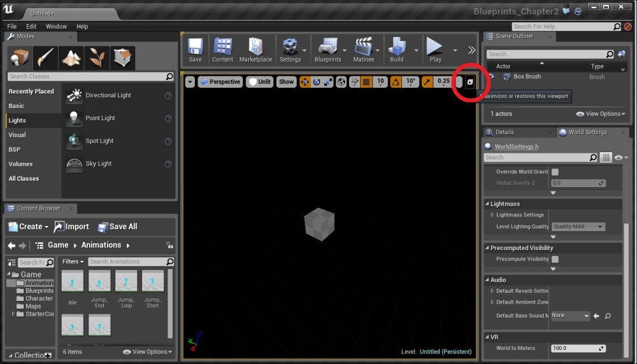Screen dimensions: 637x364
Task: Select the Place mode icon
Action: (x=20, y=58)
